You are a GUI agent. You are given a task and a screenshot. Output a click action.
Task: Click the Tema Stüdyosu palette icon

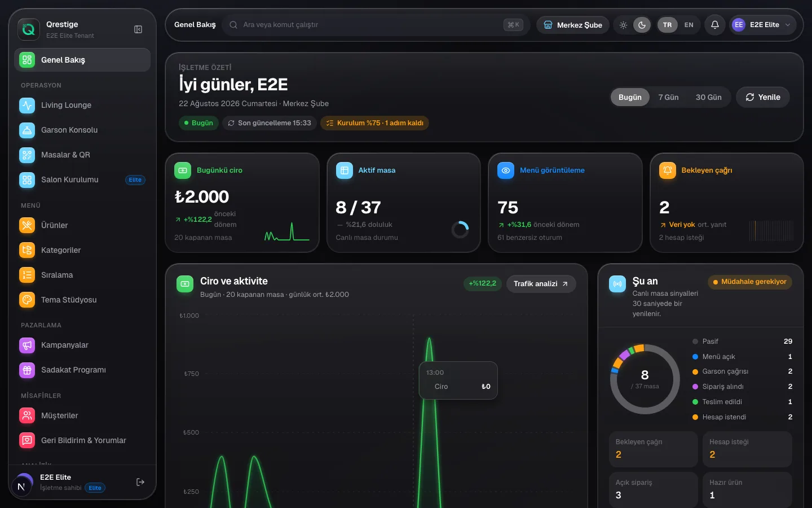(x=27, y=300)
